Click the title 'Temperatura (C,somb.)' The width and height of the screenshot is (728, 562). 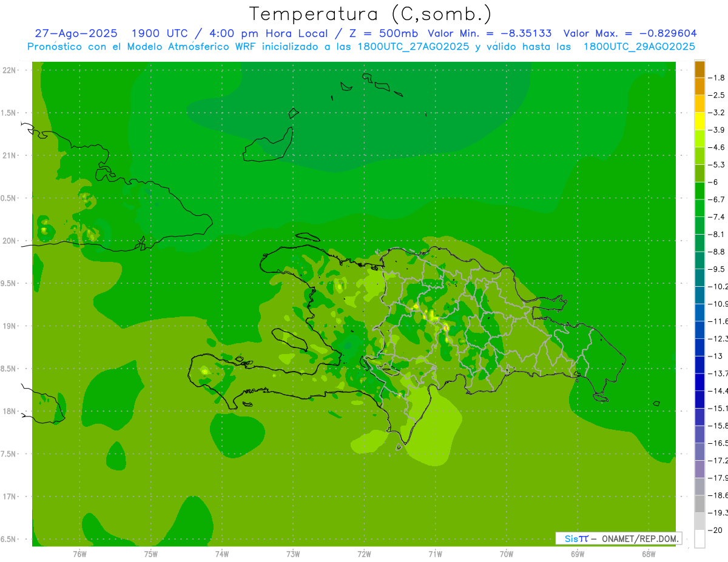(370, 15)
